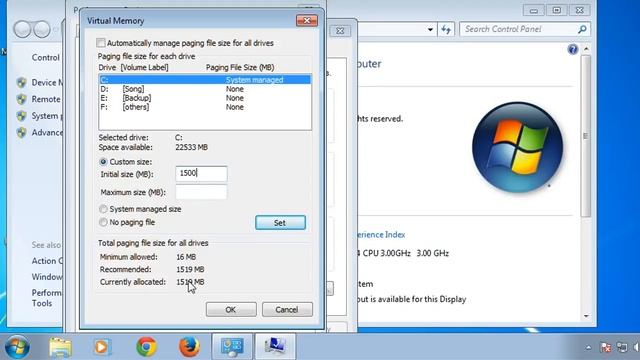Image resolution: width=640 pixels, height=360 pixels.
Task: Click network tray icon
Action: (x=622, y=347)
